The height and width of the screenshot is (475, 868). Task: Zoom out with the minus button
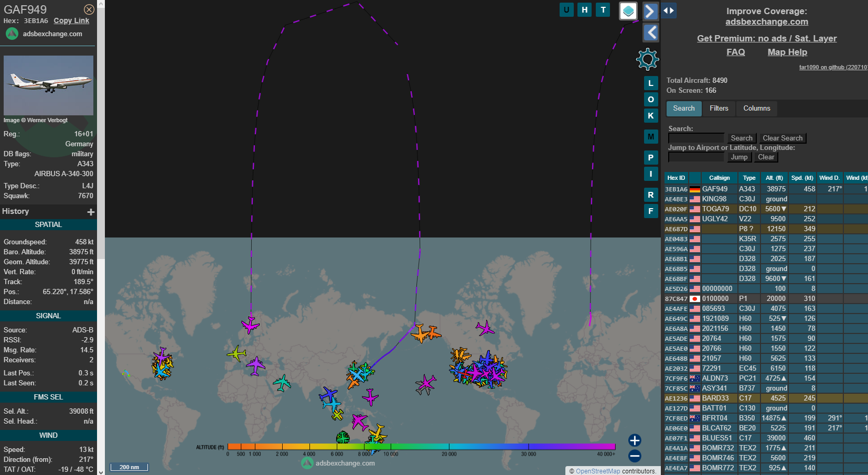point(635,456)
